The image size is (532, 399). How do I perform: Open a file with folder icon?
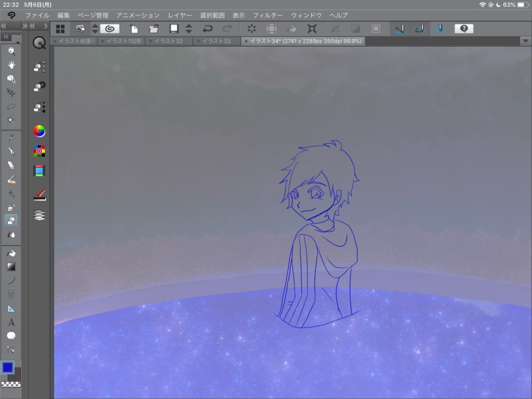tap(154, 29)
